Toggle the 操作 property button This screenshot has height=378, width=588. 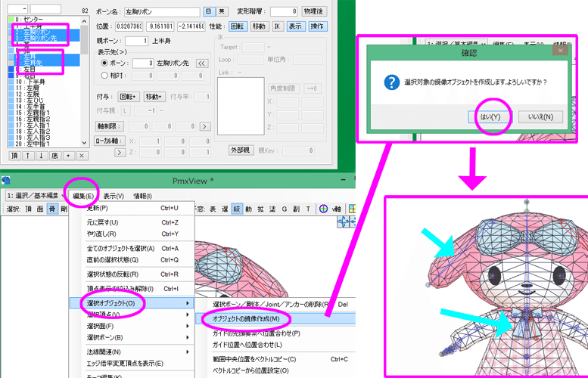[318, 26]
